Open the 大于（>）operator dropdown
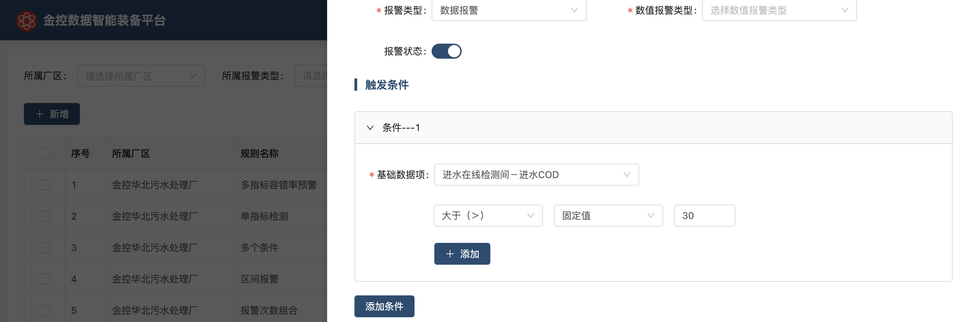 pyautogui.click(x=488, y=216)
